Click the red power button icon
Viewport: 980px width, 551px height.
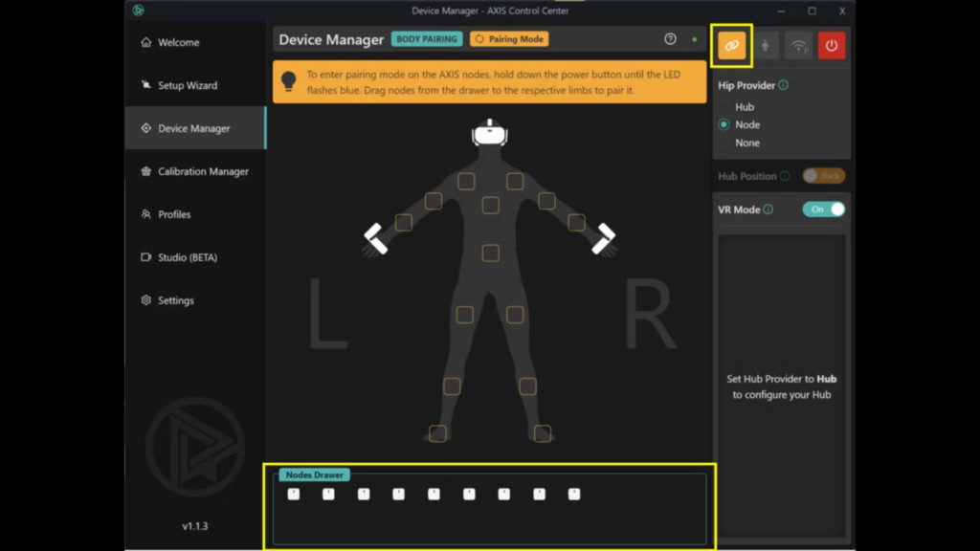[x=831, y=45]
